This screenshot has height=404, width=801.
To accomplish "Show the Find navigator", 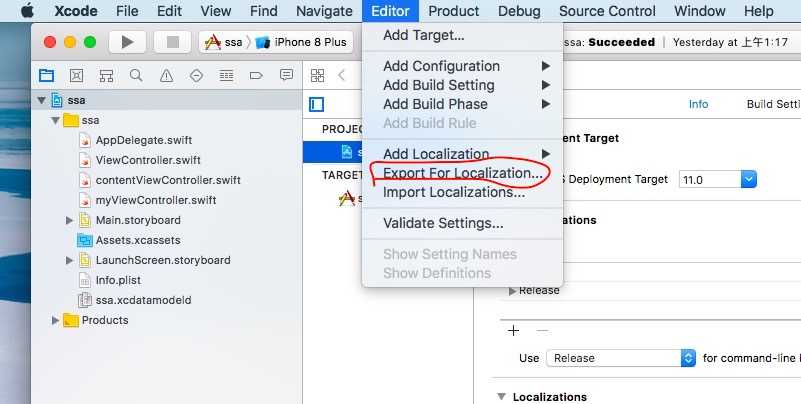I will click(136, 76).
